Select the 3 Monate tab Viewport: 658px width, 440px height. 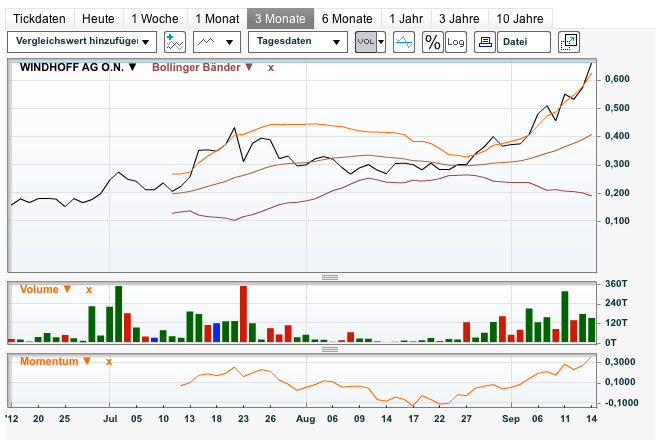click(280, 19)
